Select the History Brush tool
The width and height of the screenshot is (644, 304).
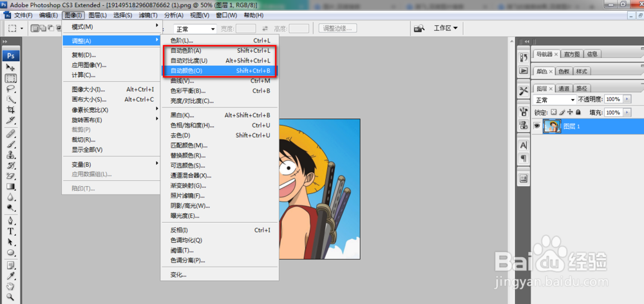[x=11, y=166]
